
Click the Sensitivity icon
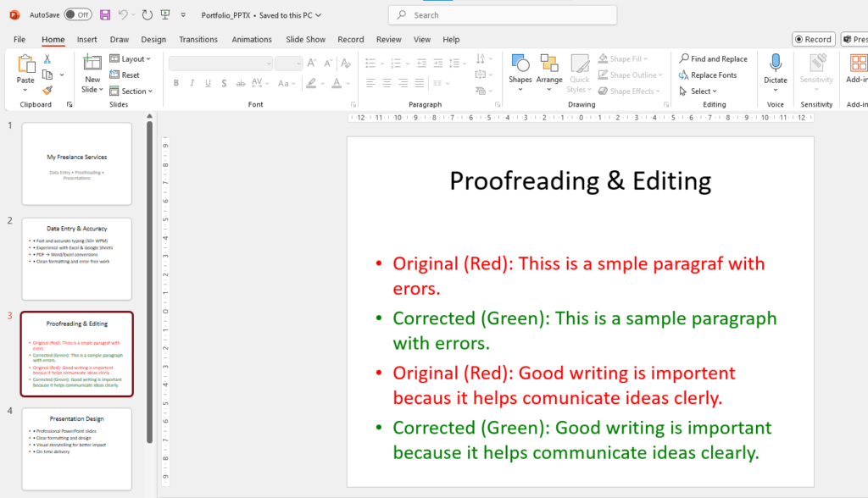pyautogui.click(x=816, y=63)
